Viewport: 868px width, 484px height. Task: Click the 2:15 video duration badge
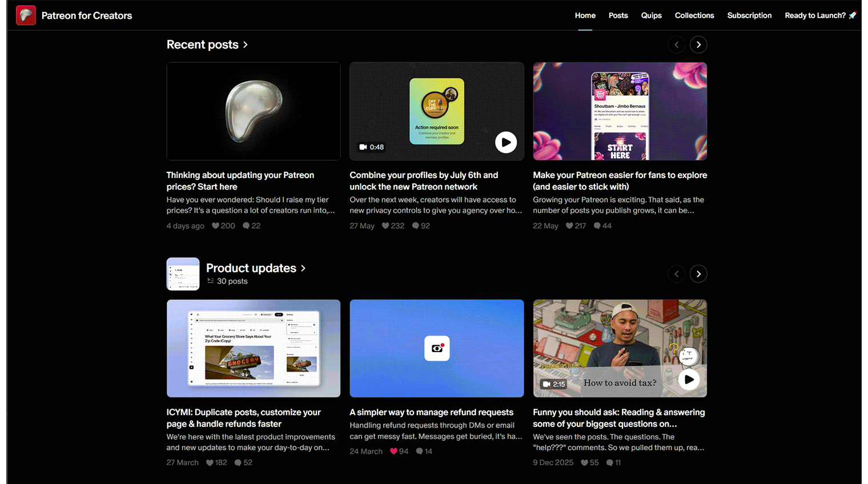[x=553, y=384]
